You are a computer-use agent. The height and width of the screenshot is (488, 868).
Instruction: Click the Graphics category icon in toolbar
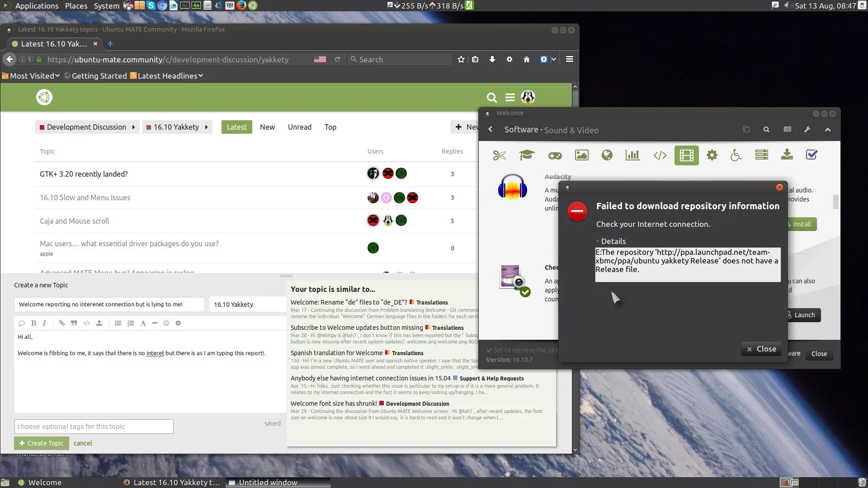click(x=581, y=155)
